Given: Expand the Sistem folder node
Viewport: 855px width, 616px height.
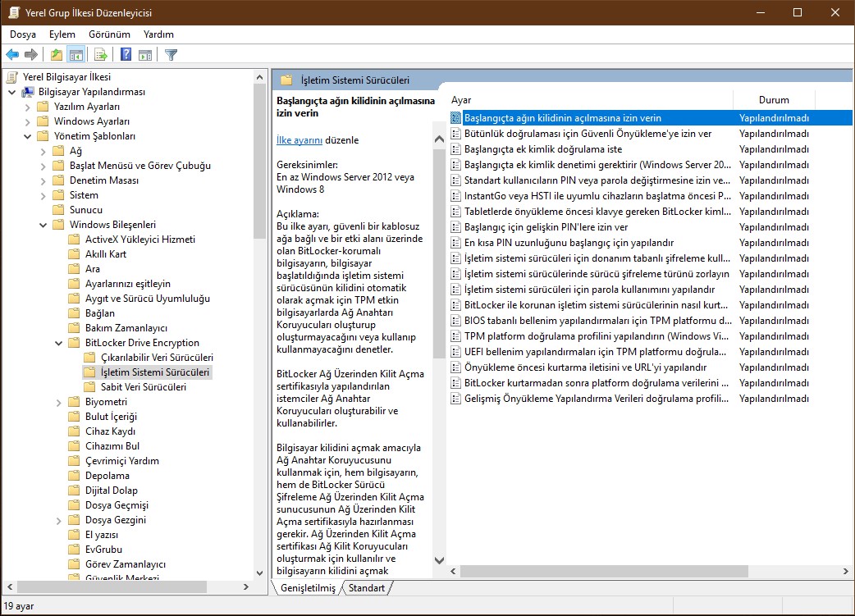Looking at the screenshot, I should coord(43,195).
